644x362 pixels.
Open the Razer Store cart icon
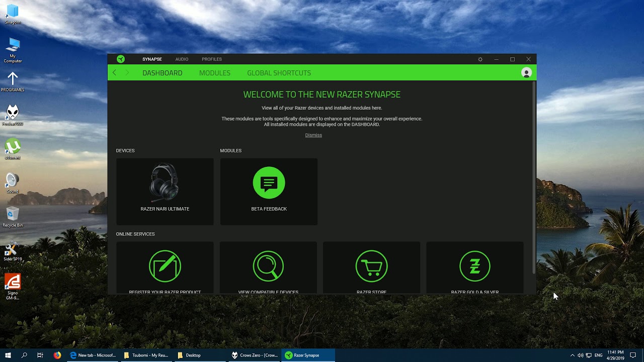click(x=371, y=266)
